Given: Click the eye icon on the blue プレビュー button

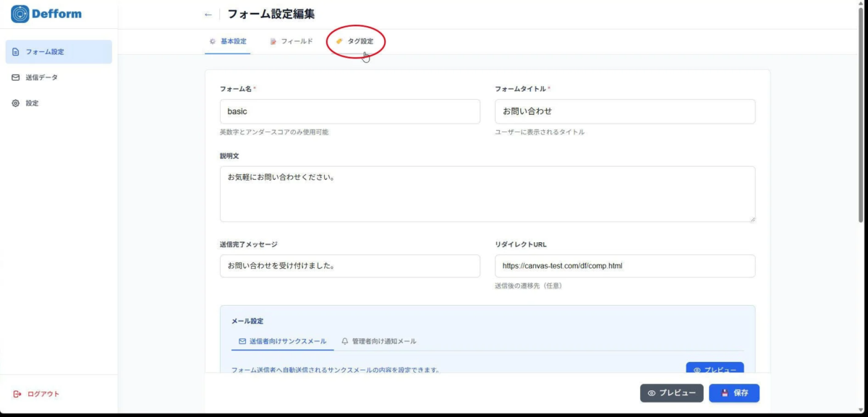Looking at the screenshot, I should click(x=697, y=369).
